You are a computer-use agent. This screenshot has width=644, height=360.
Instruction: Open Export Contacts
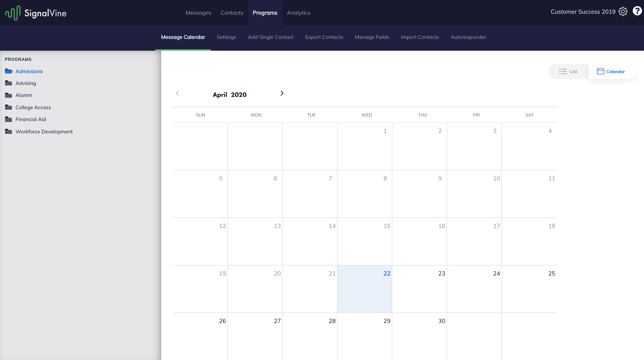tap(324, 37)
